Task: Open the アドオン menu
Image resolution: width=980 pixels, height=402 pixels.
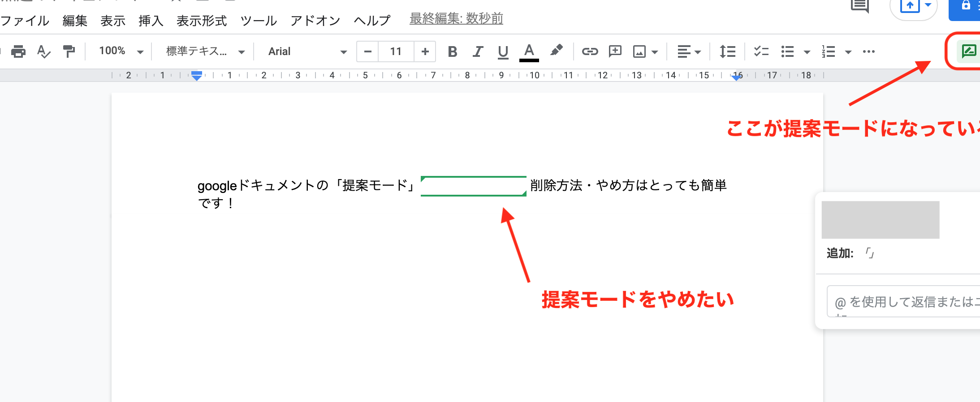Action: [315, 21]
